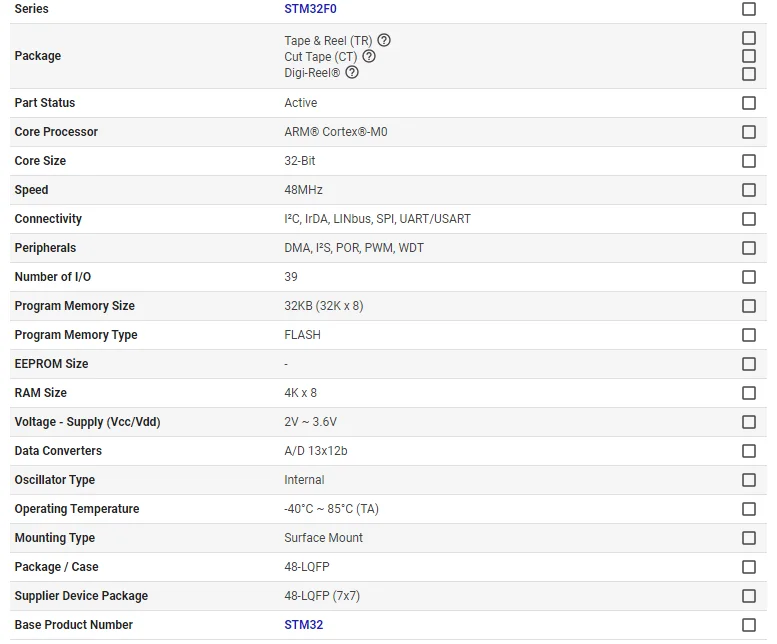Screen dimensions: 777x644
Task: Tick the RAM Size checkbox
Action: click(x=749, y=393)
